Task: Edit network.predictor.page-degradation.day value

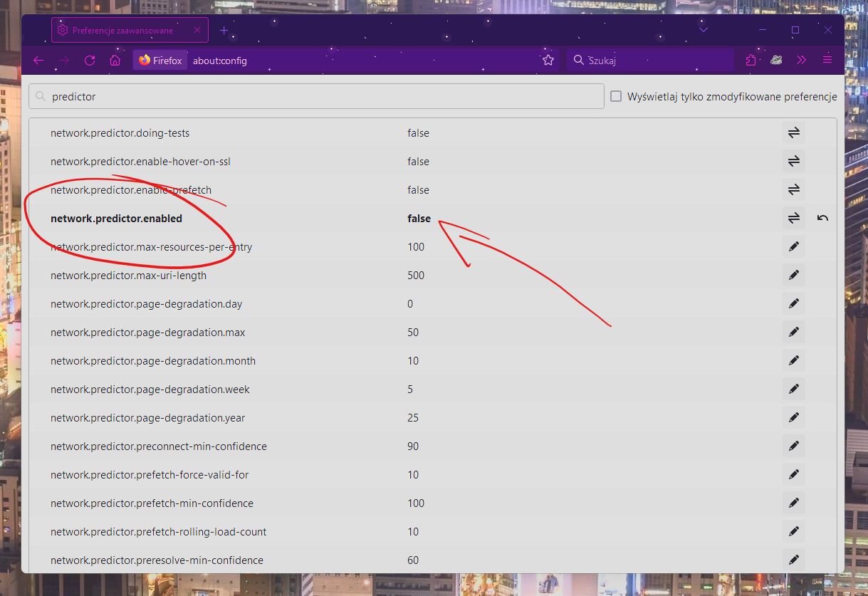Action: 794,304
